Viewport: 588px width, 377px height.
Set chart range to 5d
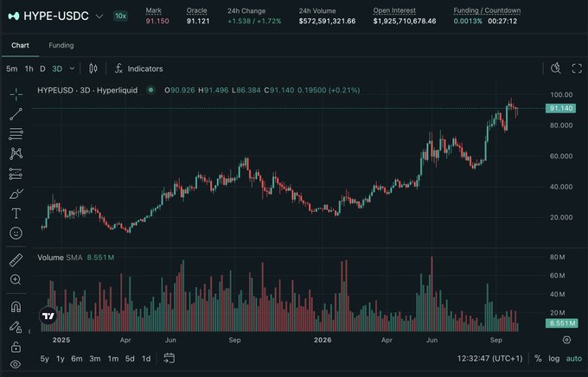click(130, 359)
